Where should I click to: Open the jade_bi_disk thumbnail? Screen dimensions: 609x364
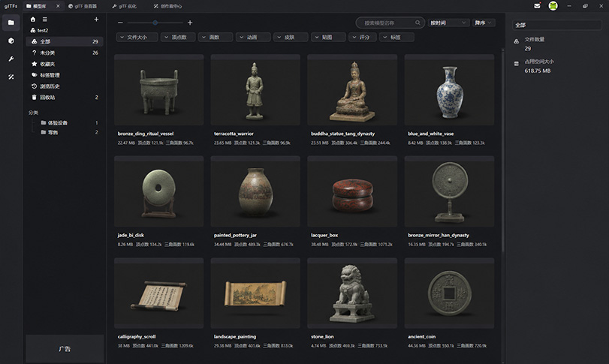(x=159, y=191)
